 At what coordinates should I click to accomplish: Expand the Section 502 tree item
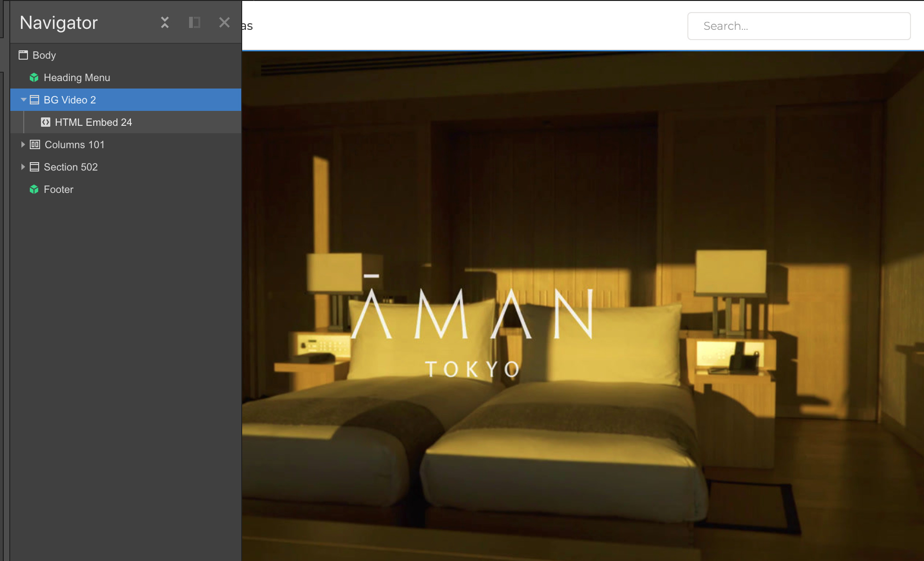(x=23, y=167)
